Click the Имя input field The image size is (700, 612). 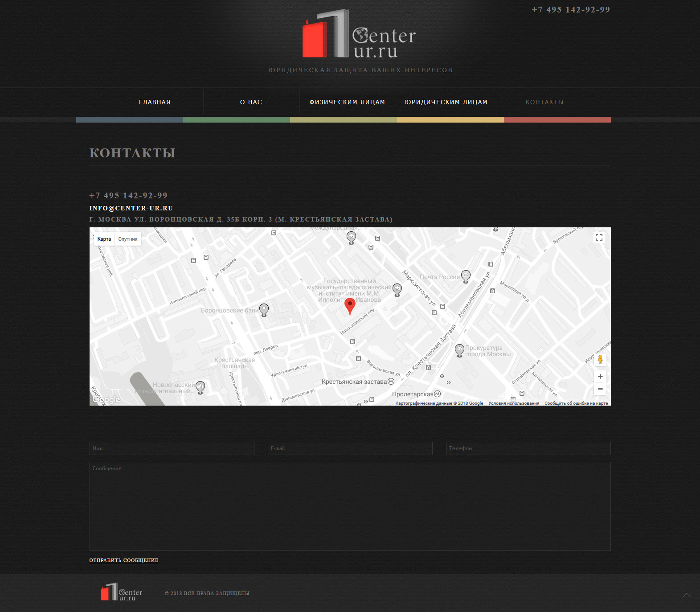click(x=172, y=448)
